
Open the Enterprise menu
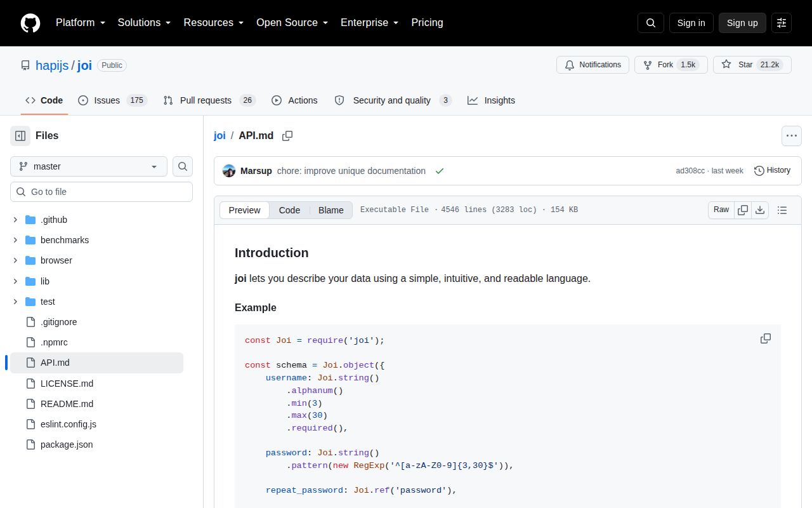(x=369, y=23)
